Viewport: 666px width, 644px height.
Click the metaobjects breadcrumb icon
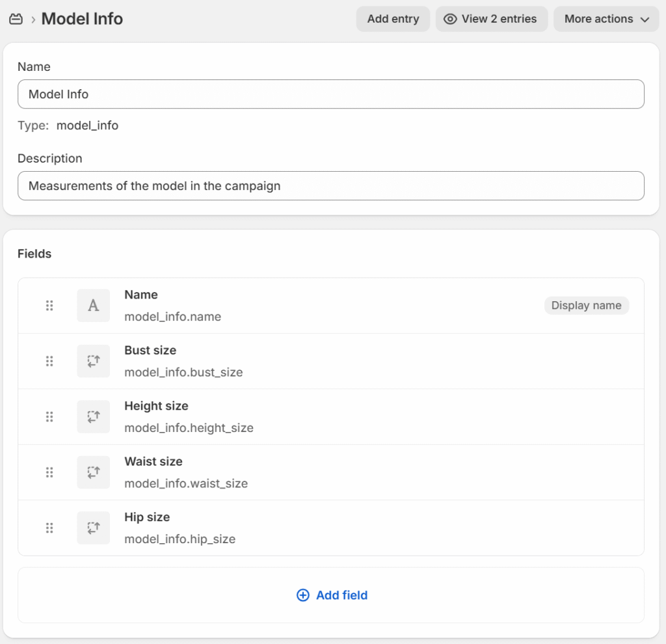[x=16, y=19]
